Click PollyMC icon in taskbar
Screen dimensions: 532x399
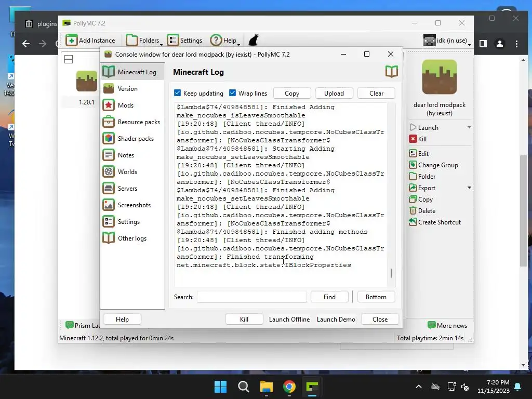[312, 387]
